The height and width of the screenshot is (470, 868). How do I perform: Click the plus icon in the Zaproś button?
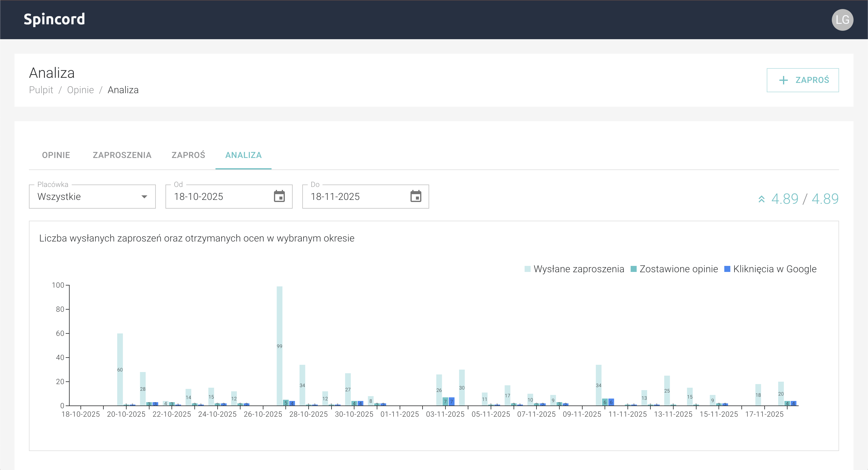(x=783, y=80)
